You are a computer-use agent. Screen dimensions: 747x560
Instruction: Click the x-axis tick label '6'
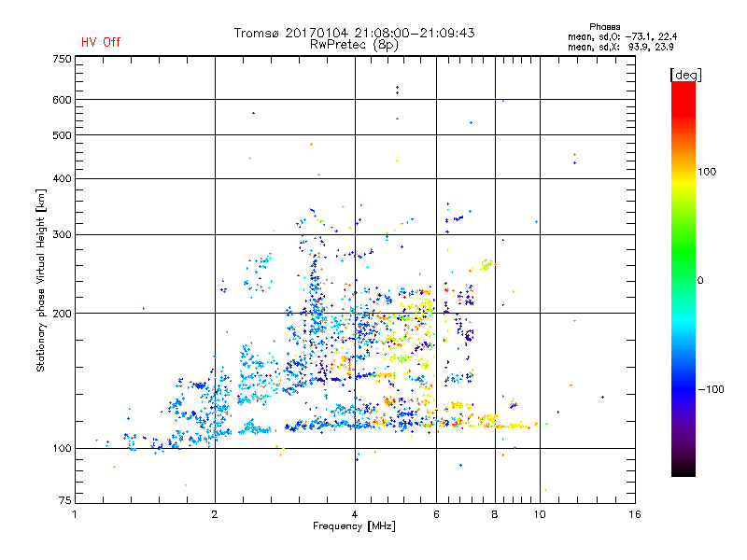(x=436, y=514)
